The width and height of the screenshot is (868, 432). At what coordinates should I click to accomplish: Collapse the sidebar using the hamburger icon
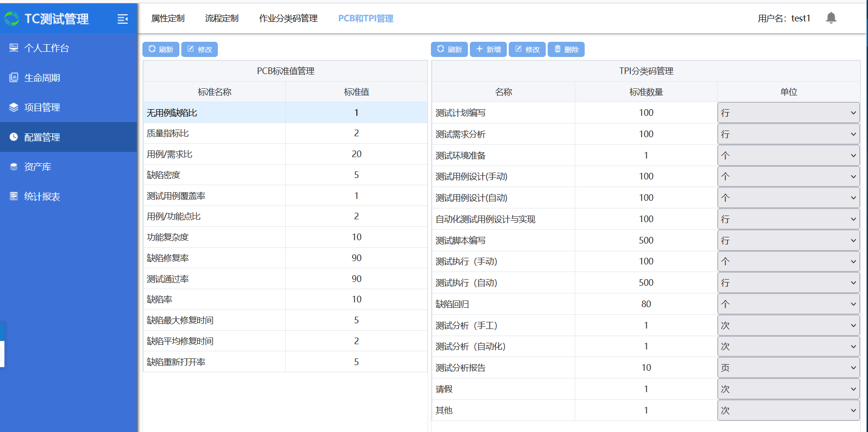122,19
